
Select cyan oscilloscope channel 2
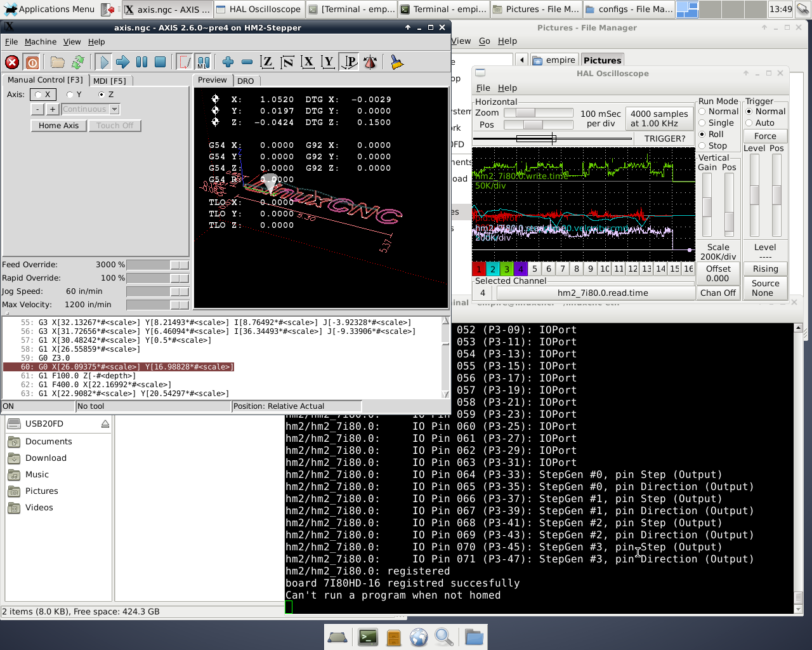click(x=493, y=269)
